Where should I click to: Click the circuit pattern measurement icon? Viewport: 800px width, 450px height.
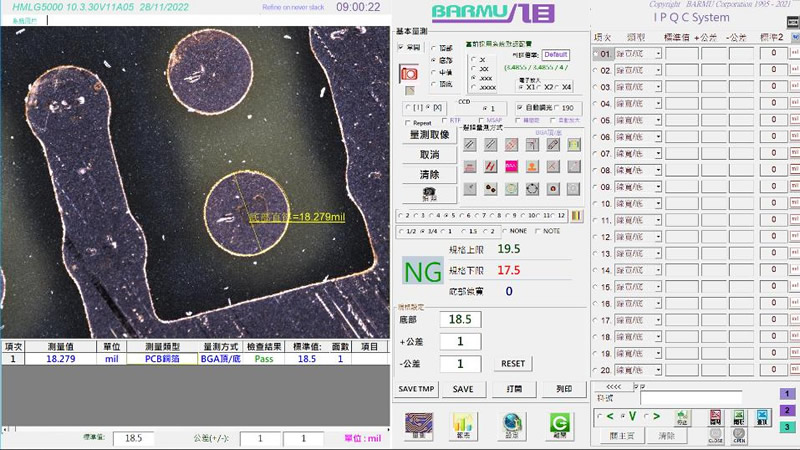pyautogui.click(x=415, y=424)
